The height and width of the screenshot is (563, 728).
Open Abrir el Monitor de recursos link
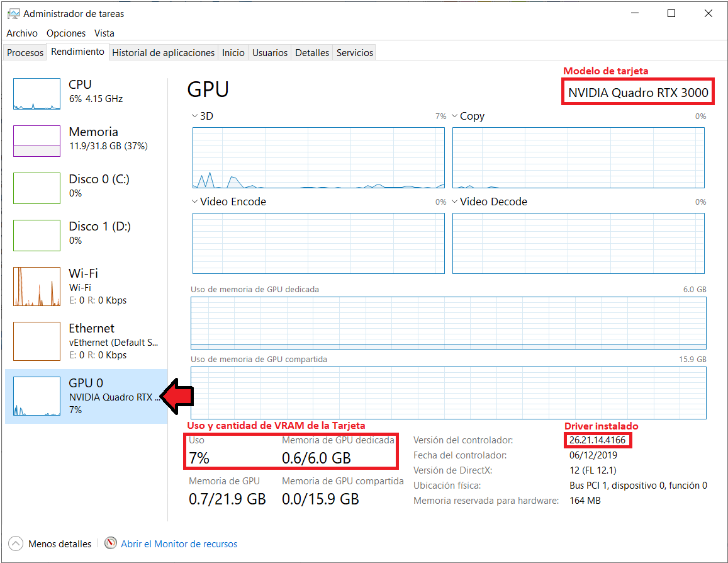(179, 543)
